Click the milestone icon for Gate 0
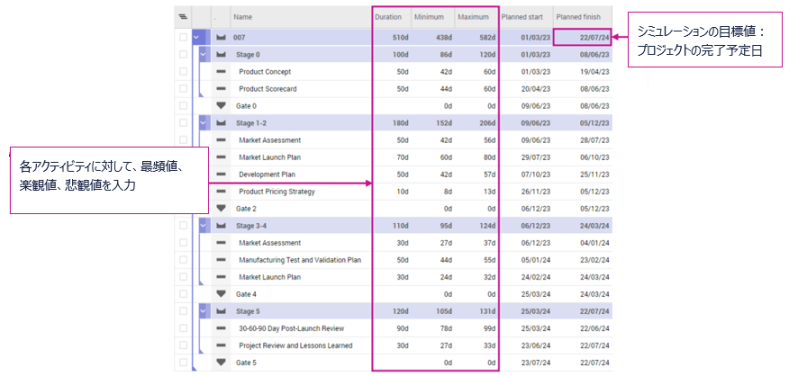This screenshot has height=376, width=789. (221, 106)
